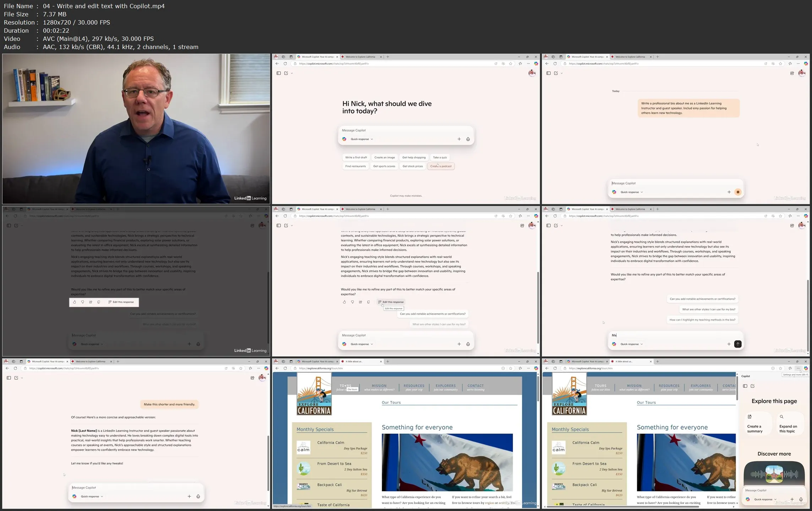This screenshot has height=511, width=812.
Task: Click 'Settings and more' three-dot icon with tooltip
Action: [798, 368]
